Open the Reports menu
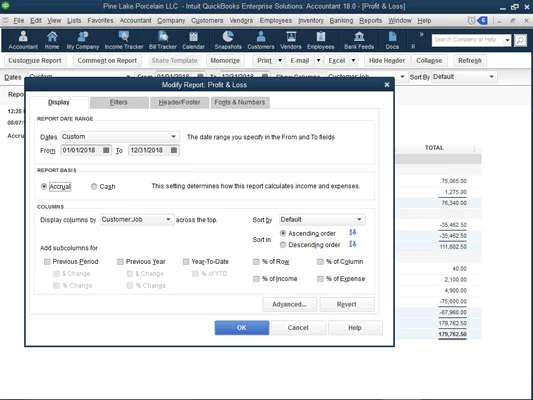The image size is (533, 400). [370, 20]
